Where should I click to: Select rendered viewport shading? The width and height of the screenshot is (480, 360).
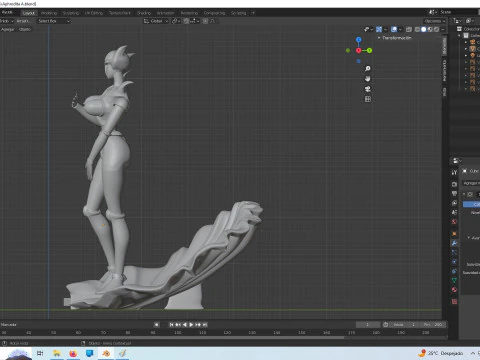point(436,29)
